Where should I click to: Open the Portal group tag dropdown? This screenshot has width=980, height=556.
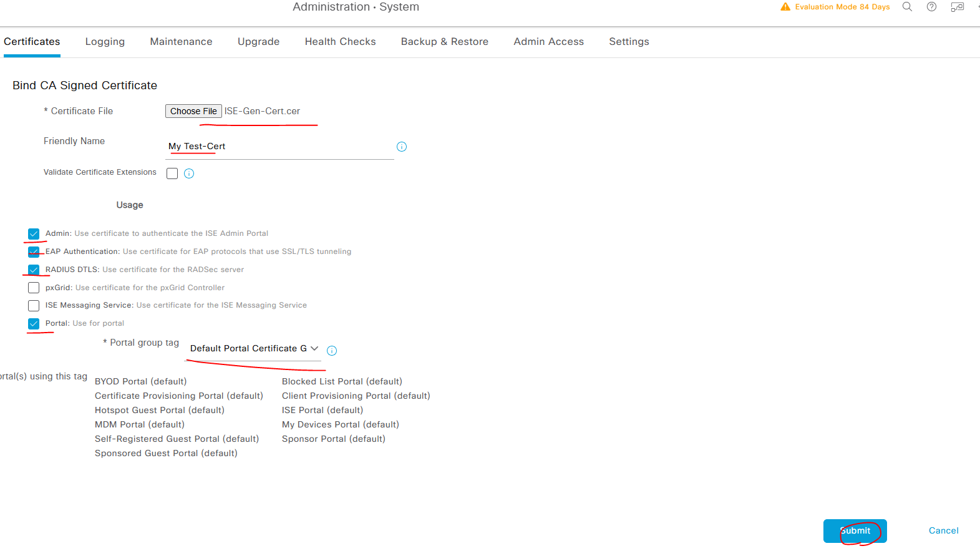[254, 349]
